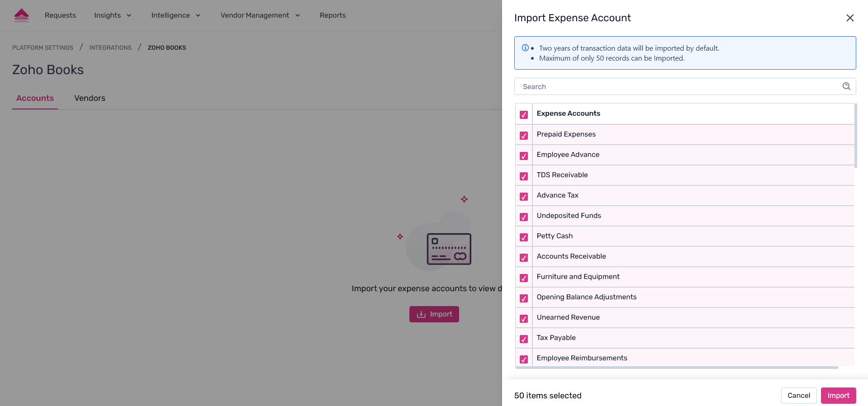Expand the Vendor Management menu
The image size is (868, 406).
pyautogui.click(x=260, y=15)
